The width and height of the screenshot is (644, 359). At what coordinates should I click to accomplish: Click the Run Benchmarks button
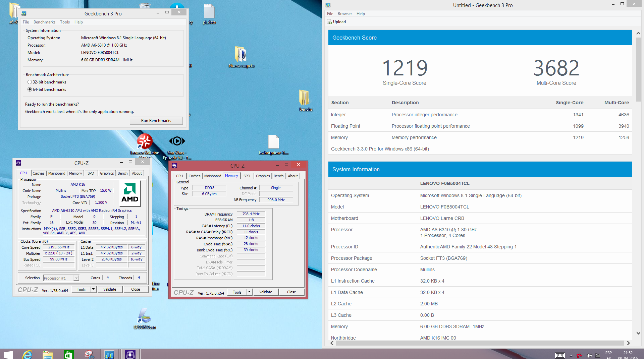[156, 121]
